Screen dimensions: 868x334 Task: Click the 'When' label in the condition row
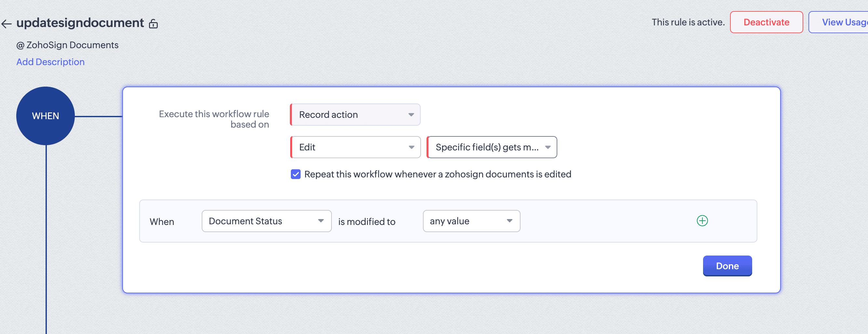(x=162, y=222)
